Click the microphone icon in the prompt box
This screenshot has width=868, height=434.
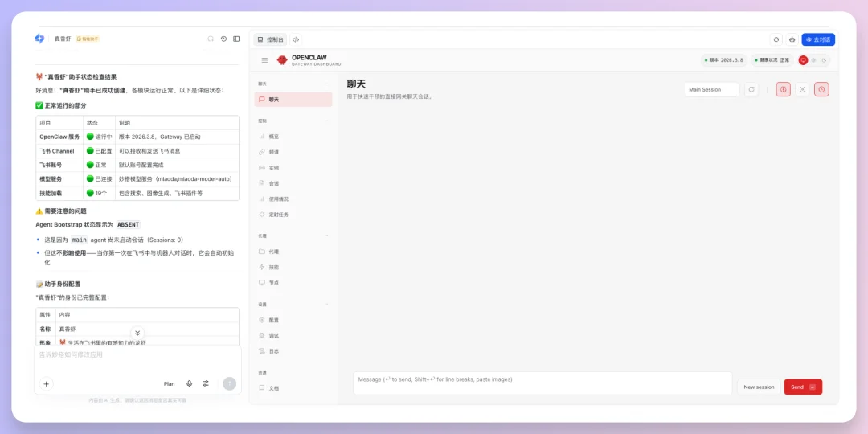[x=190, y=384]
